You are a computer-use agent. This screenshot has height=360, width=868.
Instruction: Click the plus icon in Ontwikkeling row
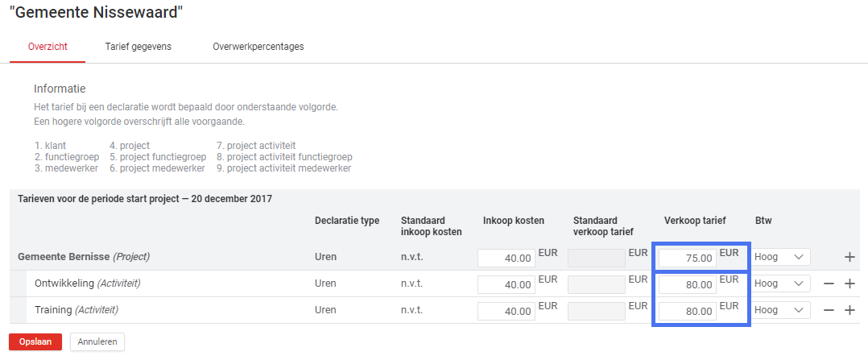click(x=849, y=283)
